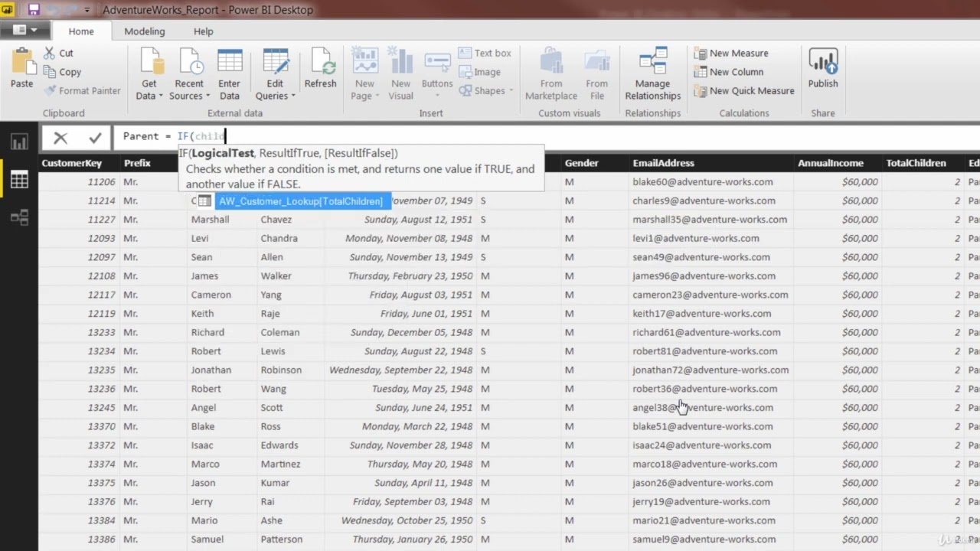This screenshot has height=551, width=980.
Task: Cancel the formula with X icon
Action: click(60, 138)
